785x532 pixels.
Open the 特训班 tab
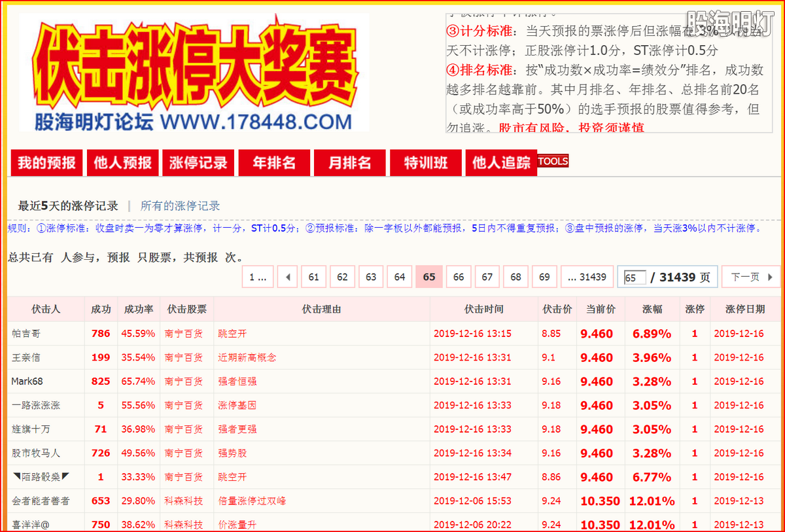click(x=426, y=163)
